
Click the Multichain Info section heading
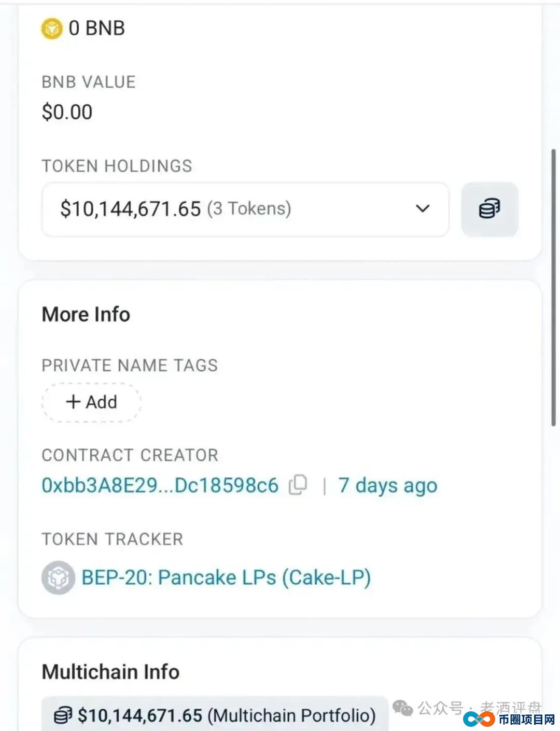(x=110, y=671)
